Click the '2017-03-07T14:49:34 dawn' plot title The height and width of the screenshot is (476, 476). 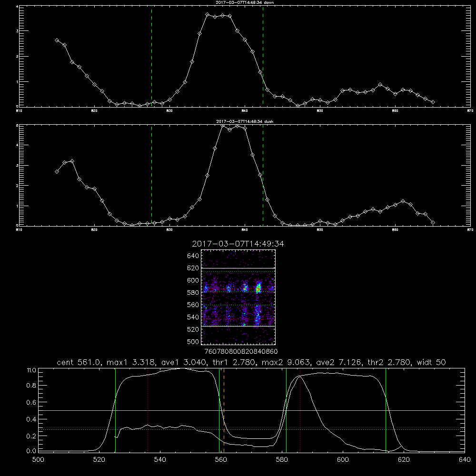pyautogui.click(x=245, y=2)
